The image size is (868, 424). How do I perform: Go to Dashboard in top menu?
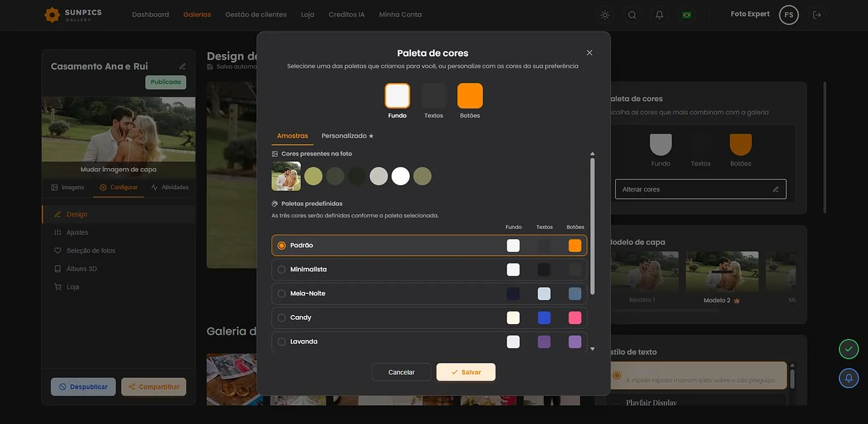(x=150, y=14)
